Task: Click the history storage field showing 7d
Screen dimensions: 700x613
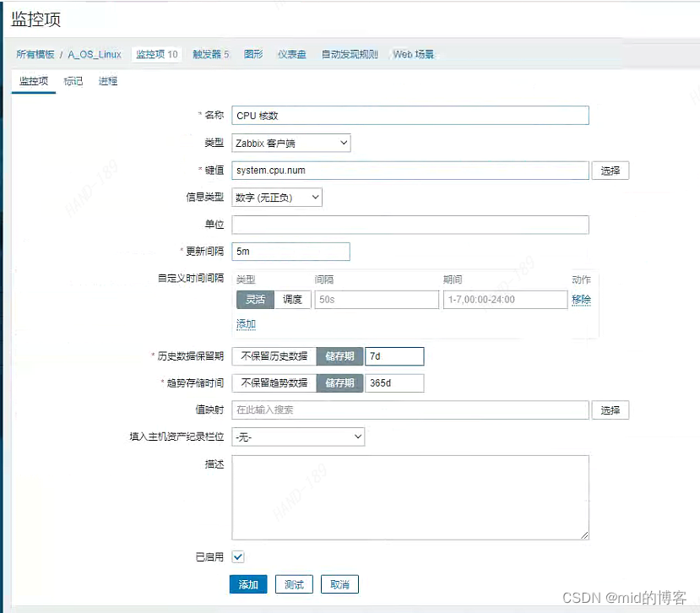Action: point(394,356)
